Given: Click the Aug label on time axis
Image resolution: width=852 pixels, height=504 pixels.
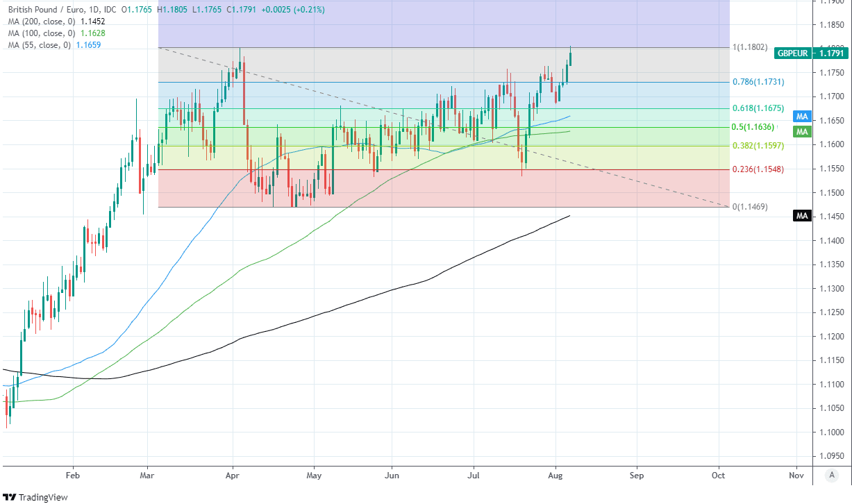Looking at the screenshot, I should [556, 476].
